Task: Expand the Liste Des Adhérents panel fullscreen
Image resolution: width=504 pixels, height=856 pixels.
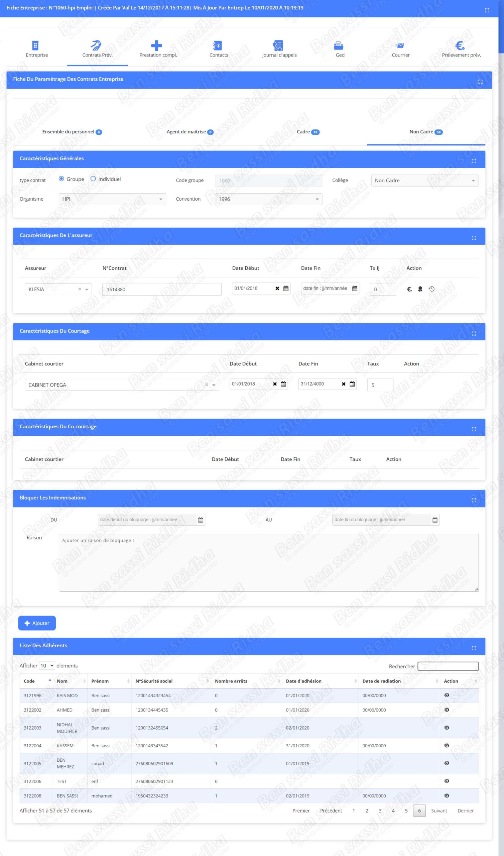Action: click(x=474, y=648)
